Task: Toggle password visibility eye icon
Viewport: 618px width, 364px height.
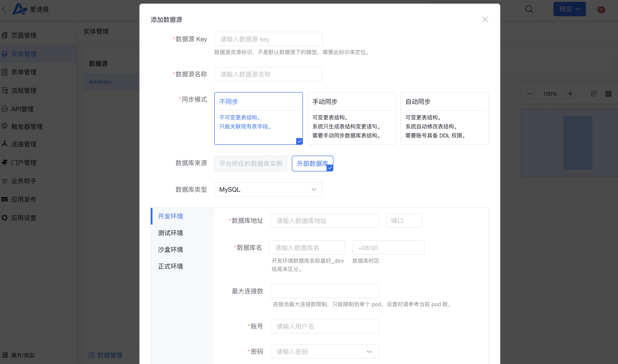Action: (369, 351)
